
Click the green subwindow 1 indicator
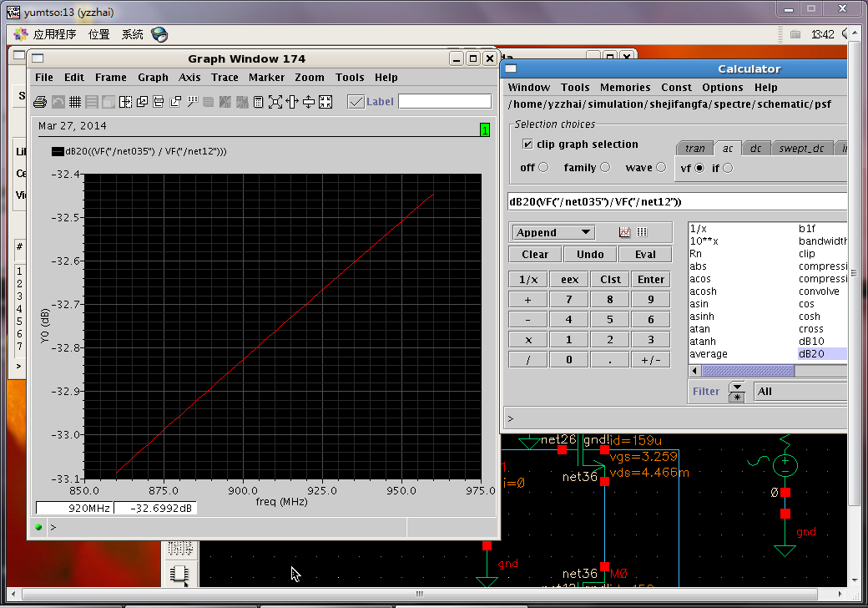click(x=484, y=129)
